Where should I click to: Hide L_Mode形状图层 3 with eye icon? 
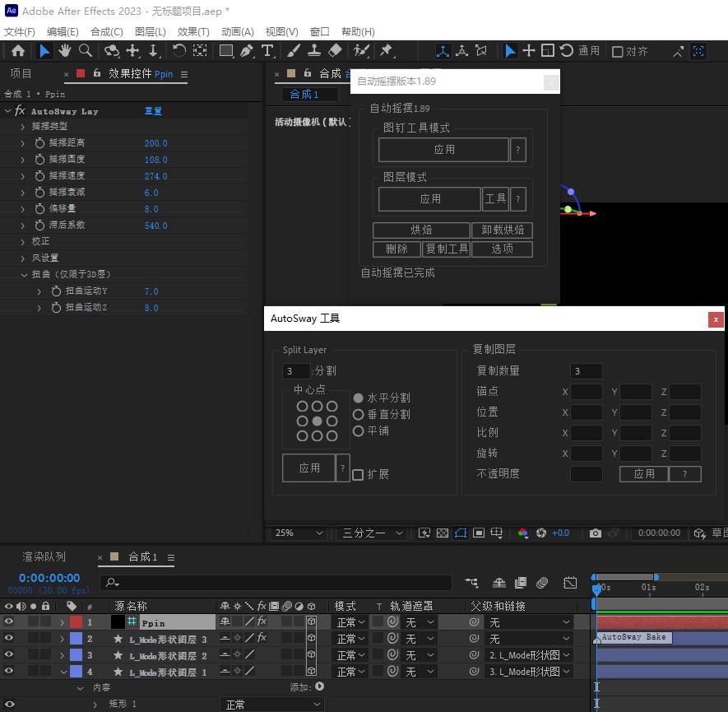point(9,638)
